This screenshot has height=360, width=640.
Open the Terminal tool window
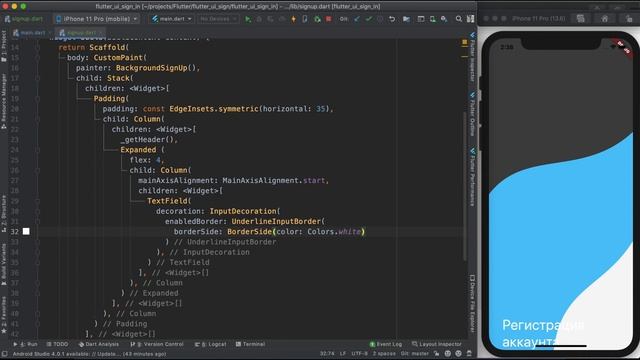click(x=250, y=344)
